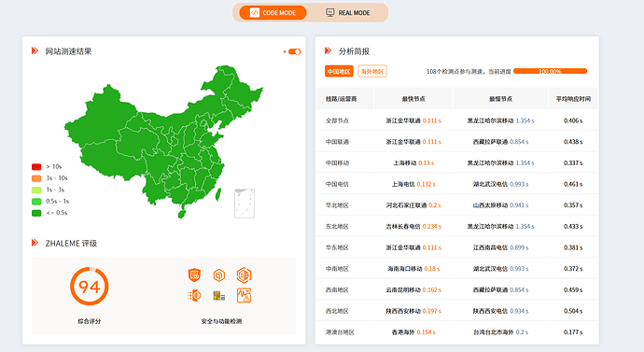Viewport: 644px width, 352px height.
Task: Open the hexagon chain link icon
Action: pos(219,275)
